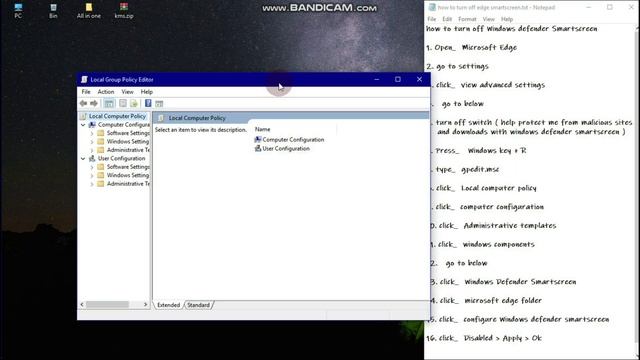Maximize the Local Group Policy Editor window

pyautogui.click(x=398, y=80)
